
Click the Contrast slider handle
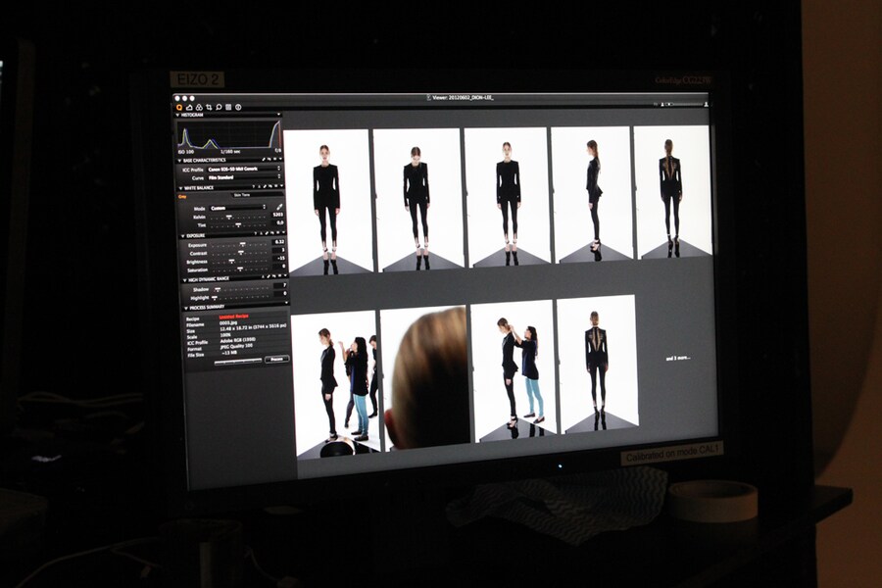coord(241,253)
